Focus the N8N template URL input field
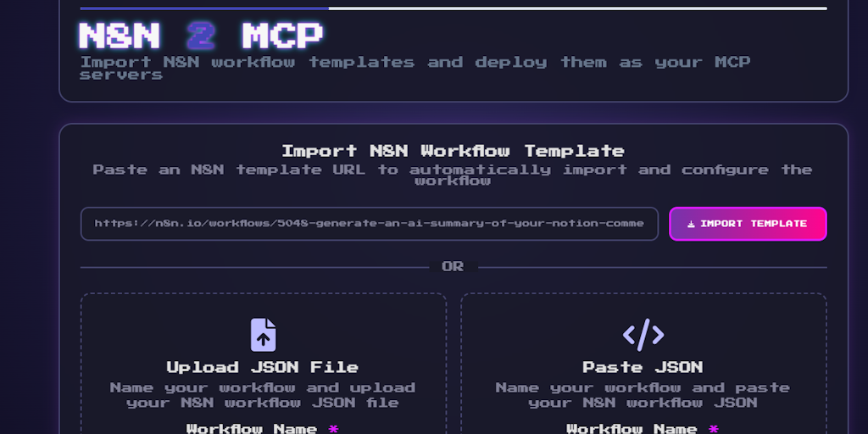868x434 pixels. (x=370, y=224)
